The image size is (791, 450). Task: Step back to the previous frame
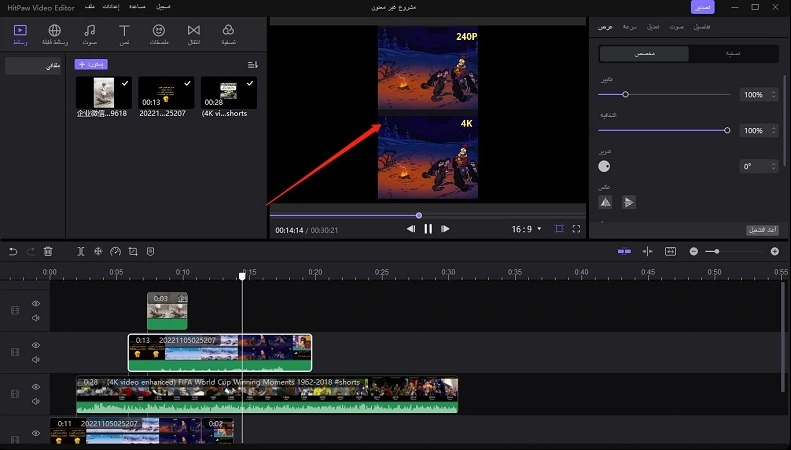point(411,229)
